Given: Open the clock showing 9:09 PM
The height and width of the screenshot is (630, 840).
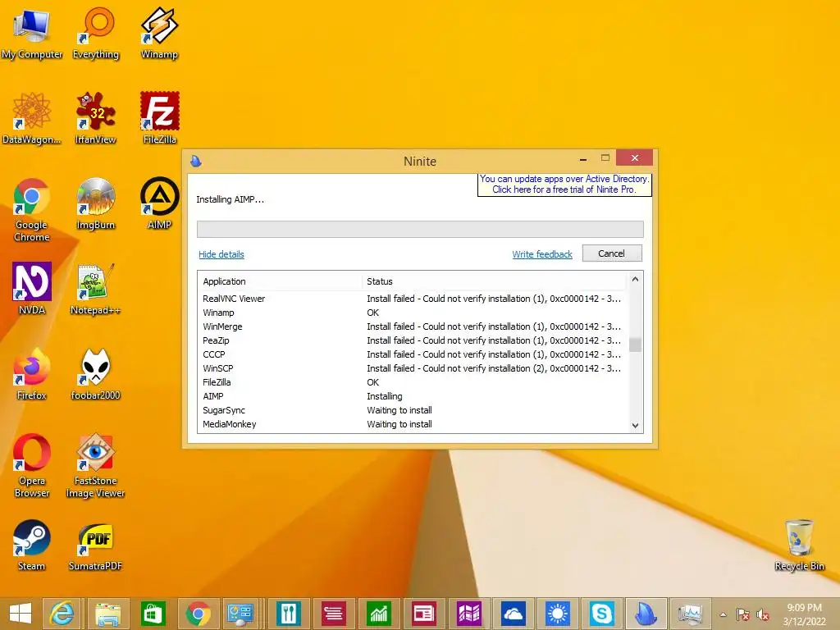Looking at the screenshot, I should [804, 614].
